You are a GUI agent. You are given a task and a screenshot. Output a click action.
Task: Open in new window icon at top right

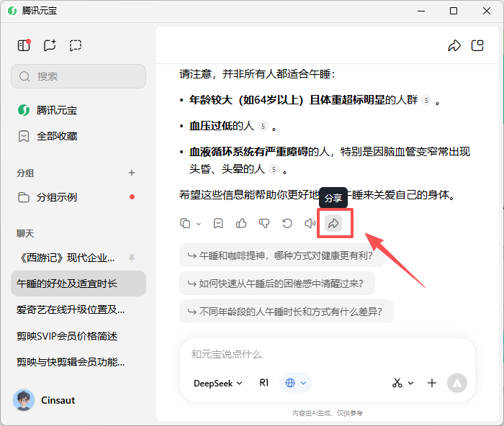point(477,45)
